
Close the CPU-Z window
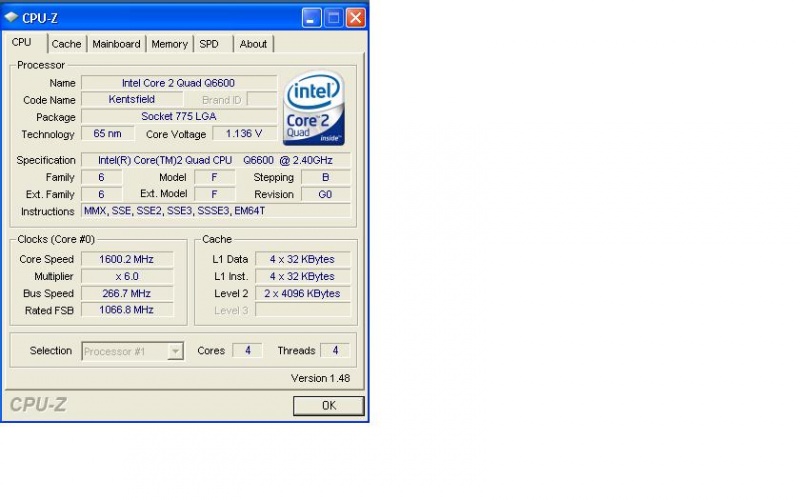pyautogui.click(x=355, y=17)
